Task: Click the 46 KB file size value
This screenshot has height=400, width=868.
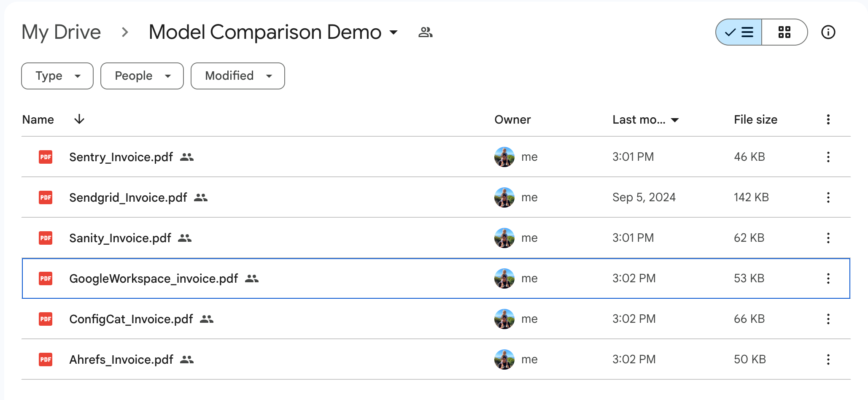Action: [749, 157]
